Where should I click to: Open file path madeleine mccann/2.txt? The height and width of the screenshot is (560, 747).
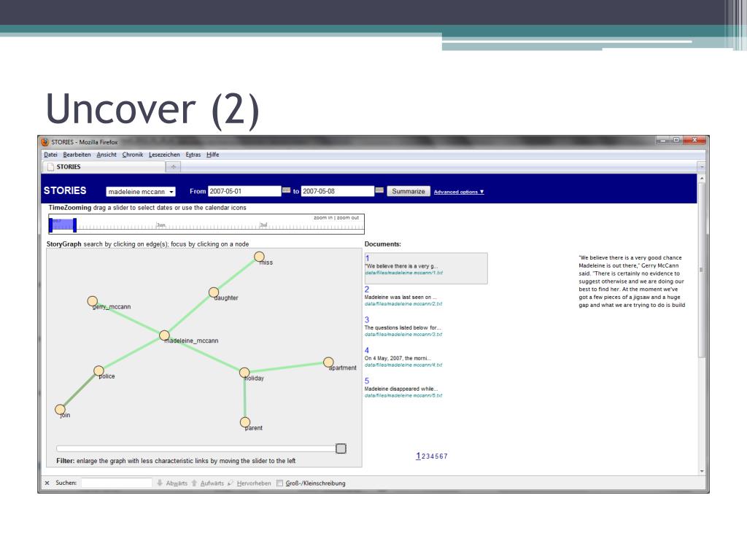click(x=403, y=304)
